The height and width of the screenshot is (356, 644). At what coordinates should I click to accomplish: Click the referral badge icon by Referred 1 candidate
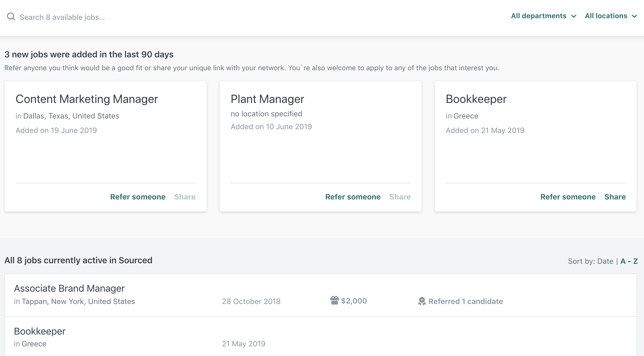(x=422, y=301)
